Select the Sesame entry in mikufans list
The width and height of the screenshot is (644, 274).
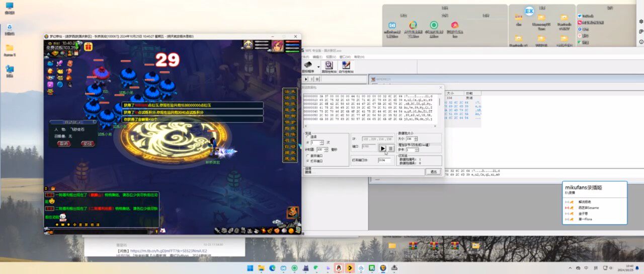click(588, 208)
